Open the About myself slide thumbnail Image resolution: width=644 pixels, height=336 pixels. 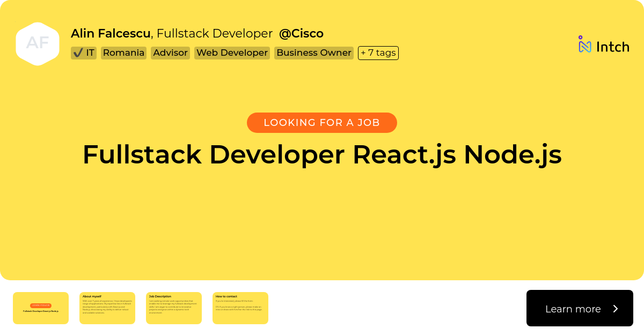107,308
